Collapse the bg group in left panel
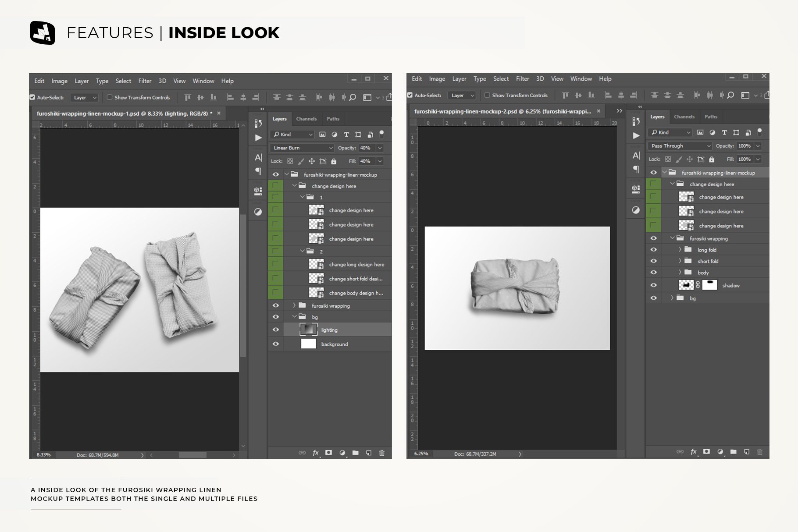The image size is (798, 532). pos(294,316)
